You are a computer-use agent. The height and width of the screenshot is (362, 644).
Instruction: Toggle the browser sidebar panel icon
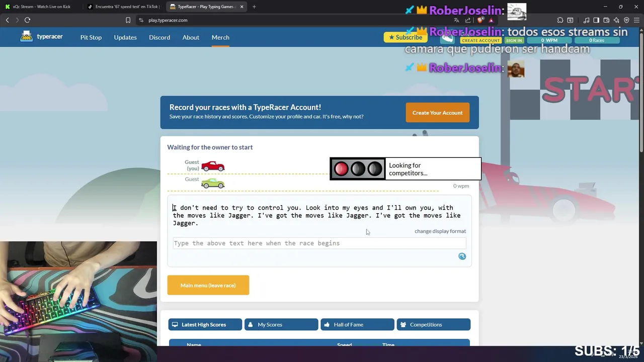596,20
